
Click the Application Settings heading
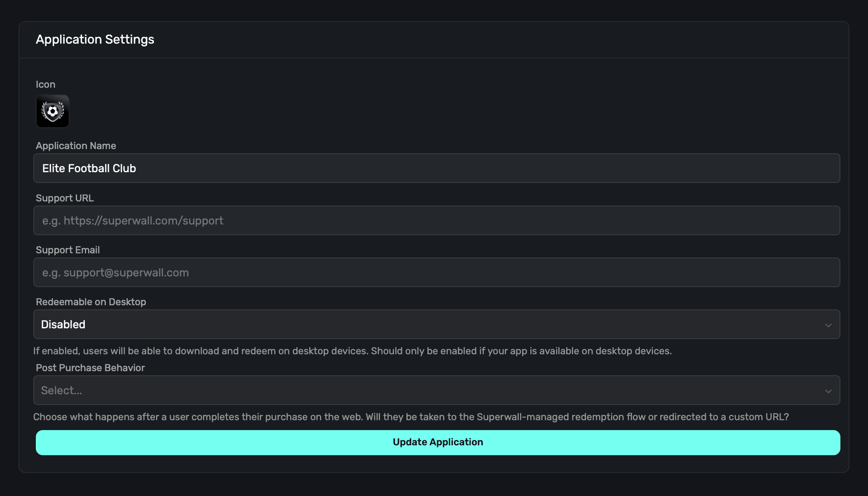coord(95,40)
